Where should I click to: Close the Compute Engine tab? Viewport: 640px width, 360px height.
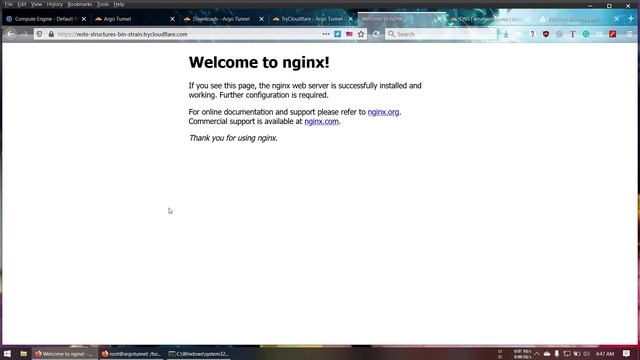coord(84,19)
